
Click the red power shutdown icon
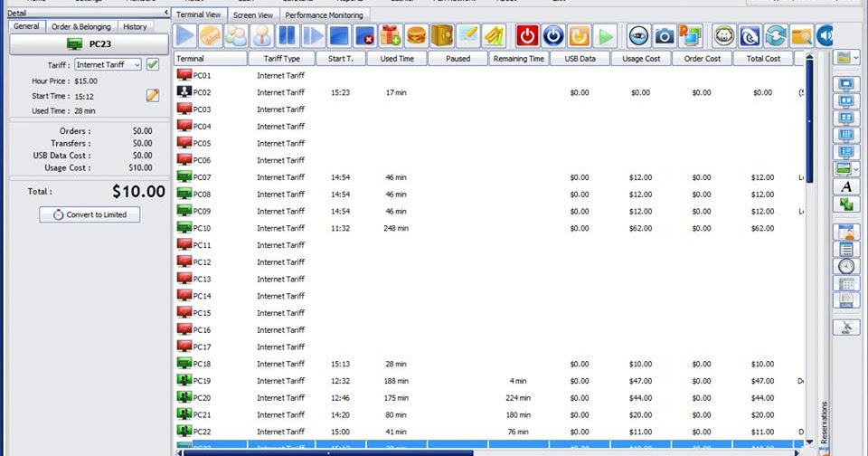coord(527,36)
